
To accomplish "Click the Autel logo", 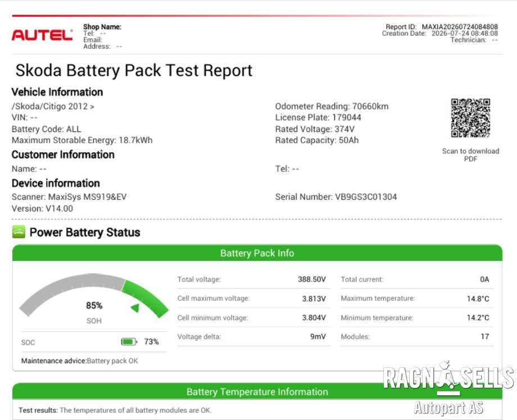I will tap(42, 35).
